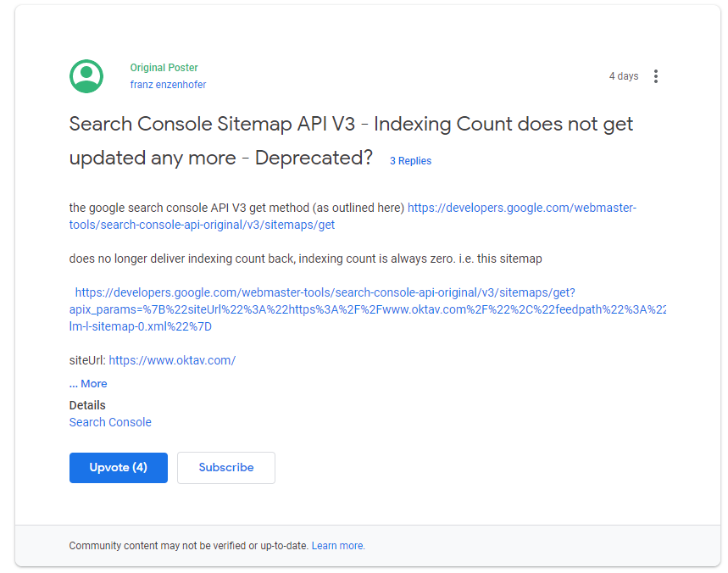
Task: Click Learn more about community content
Action: pos(337,545)
